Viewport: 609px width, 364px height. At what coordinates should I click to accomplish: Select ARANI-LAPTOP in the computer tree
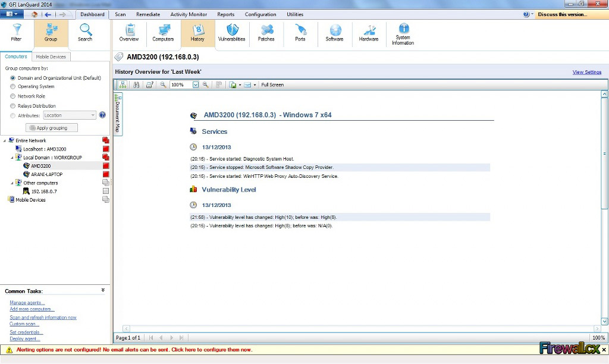pos(46,174)
